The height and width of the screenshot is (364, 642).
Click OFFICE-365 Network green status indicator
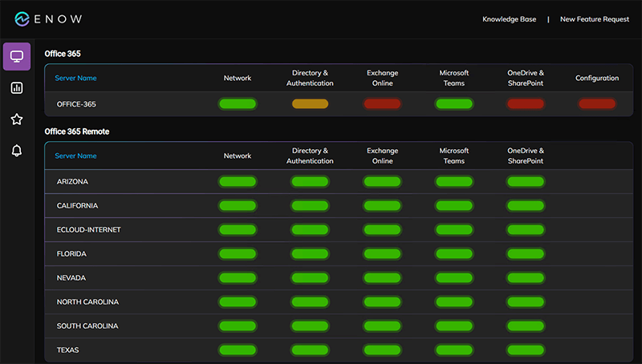pyautogui.click(x=238, y=104)
